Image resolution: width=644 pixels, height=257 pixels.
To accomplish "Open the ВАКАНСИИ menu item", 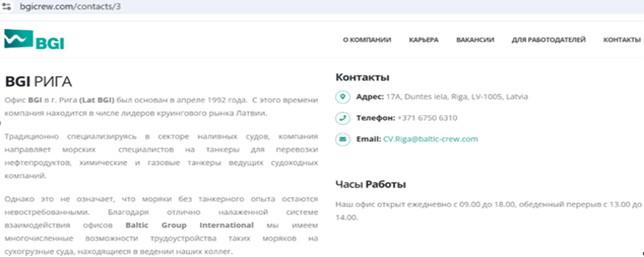I will (475, 40).
